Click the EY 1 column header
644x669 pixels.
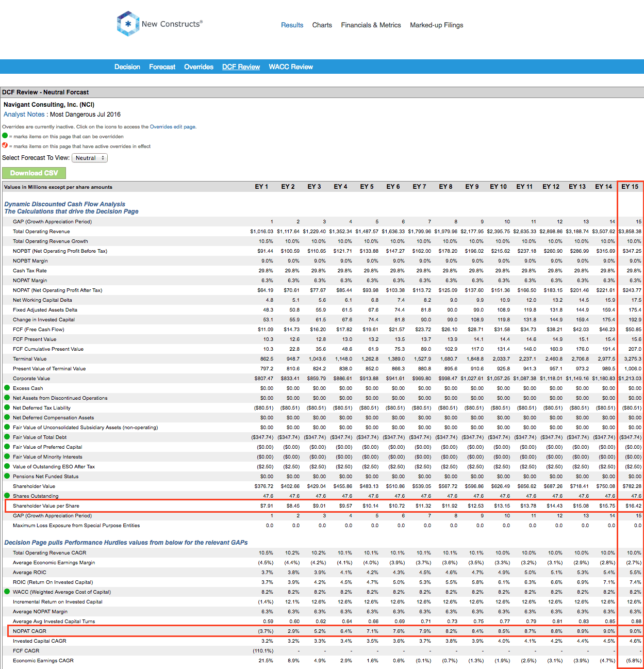tap(261, 187)
